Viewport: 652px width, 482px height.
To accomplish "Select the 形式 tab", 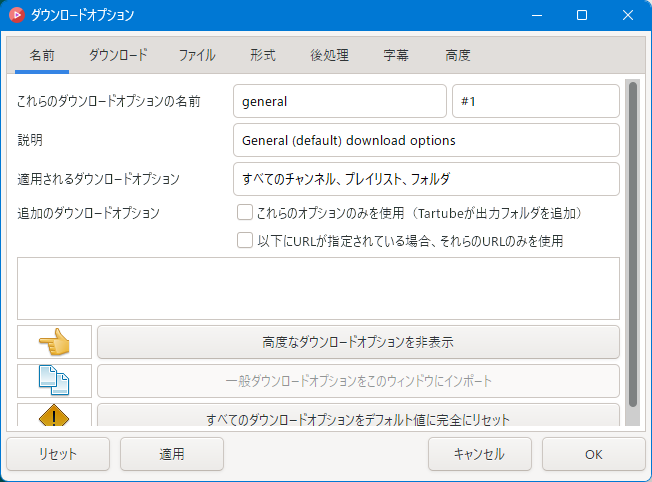I will [263, 55].
